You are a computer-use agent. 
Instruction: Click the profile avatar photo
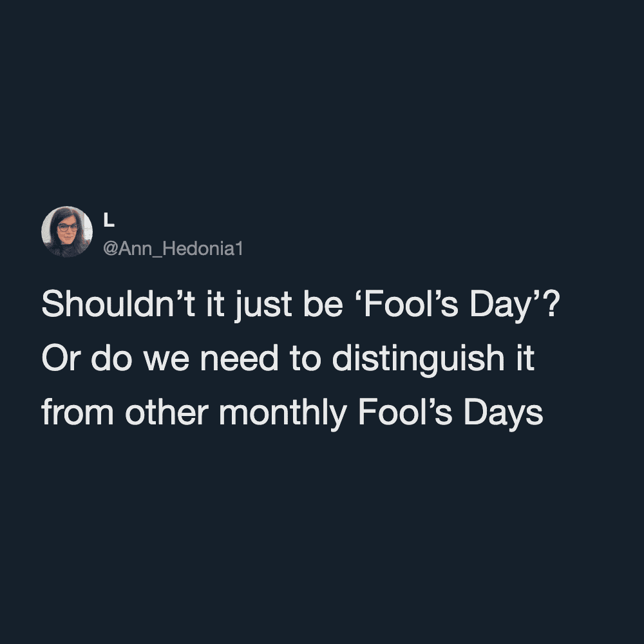point(67,232)
